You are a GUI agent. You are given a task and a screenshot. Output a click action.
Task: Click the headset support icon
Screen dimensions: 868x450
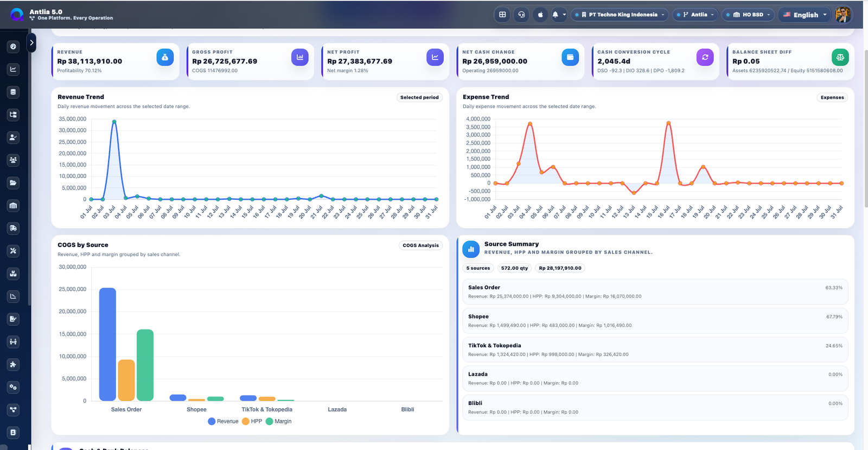(x=521, y=15)
